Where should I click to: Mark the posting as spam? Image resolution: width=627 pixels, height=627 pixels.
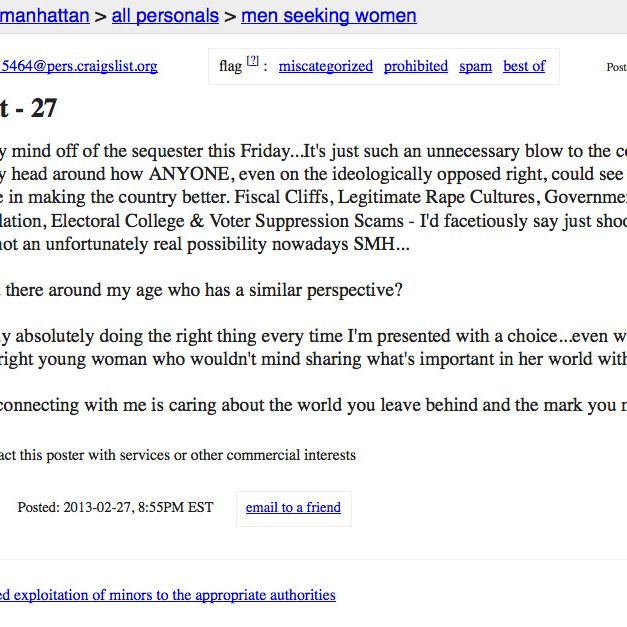click(475, 66)
